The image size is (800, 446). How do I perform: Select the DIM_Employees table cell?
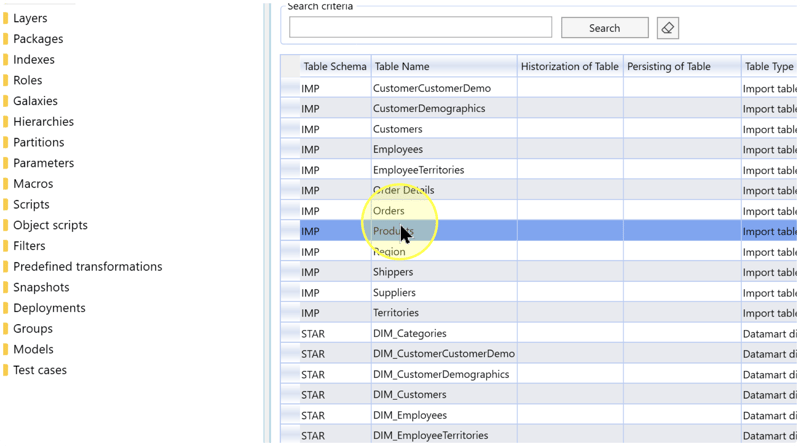(444, 414)
